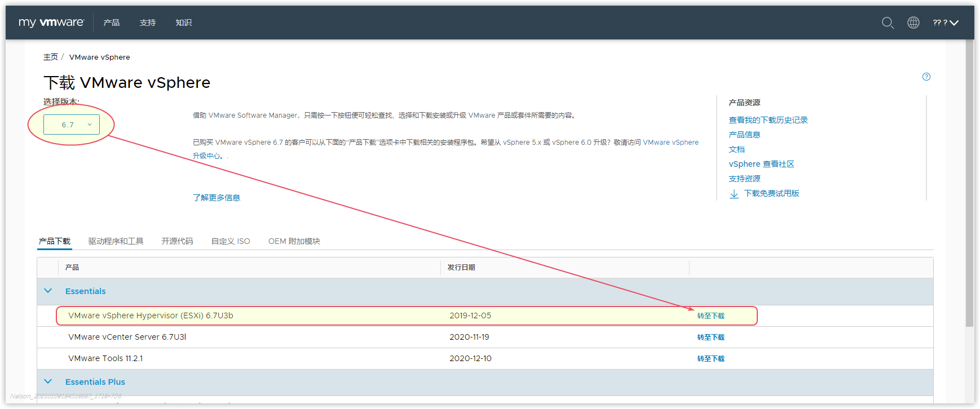980x409 pixels.
Task: Open the help question mark icon
Action: point(926,77)
